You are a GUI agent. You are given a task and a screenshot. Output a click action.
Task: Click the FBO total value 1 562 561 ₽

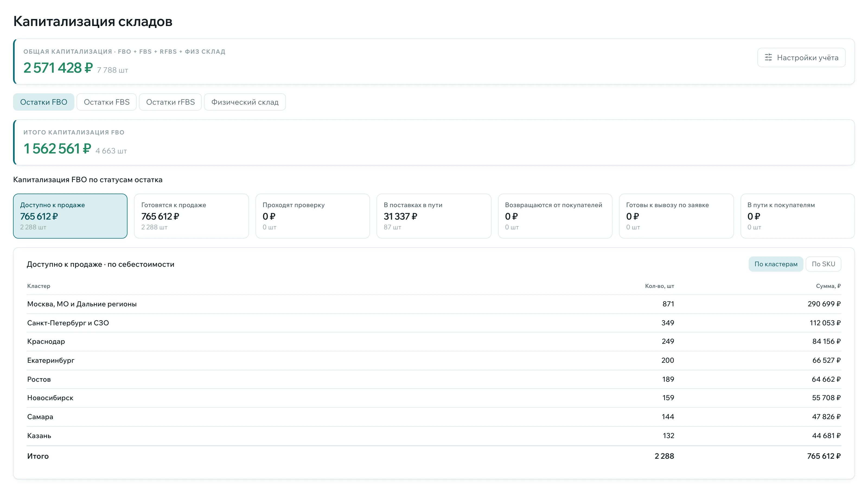tap(57, 149)
